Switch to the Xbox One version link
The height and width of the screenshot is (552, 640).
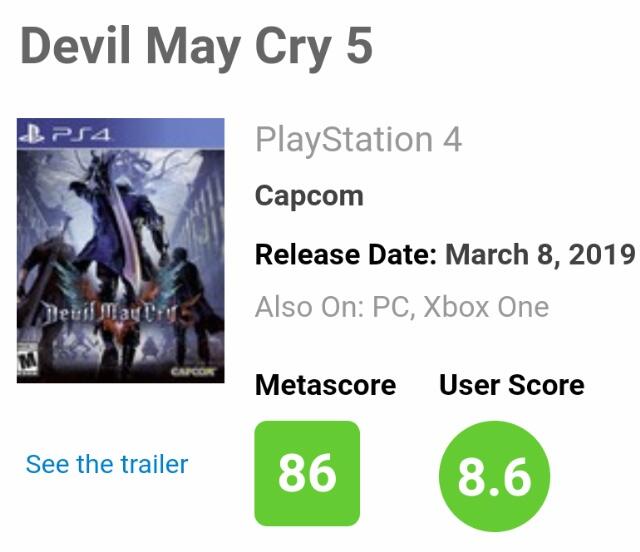(x=486, y=306)
